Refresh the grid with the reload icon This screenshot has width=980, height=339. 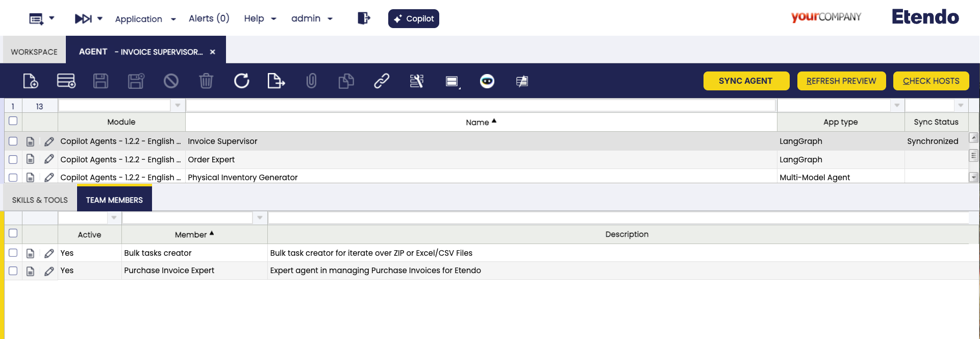pos(241,81)
